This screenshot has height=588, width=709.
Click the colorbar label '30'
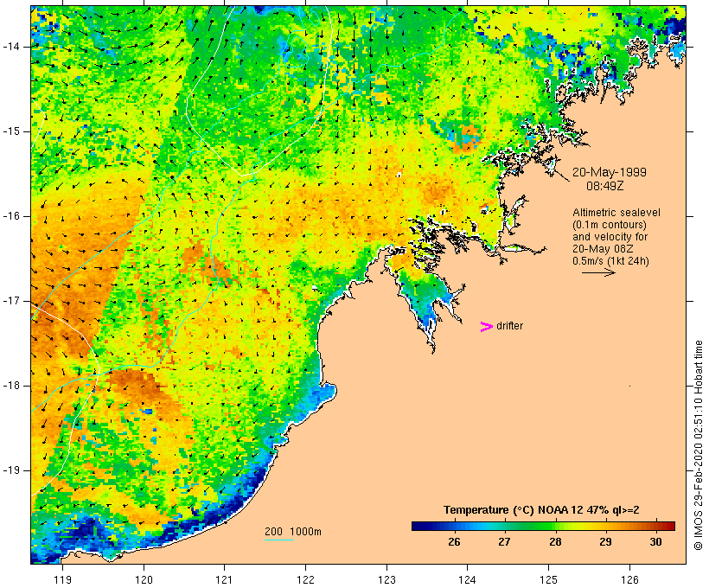tap(655, 542)
